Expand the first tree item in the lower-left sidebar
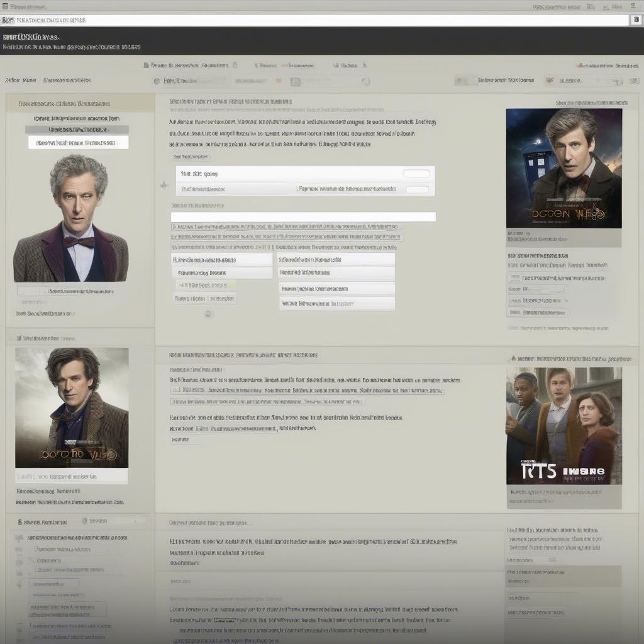 pyautogui.click(x=19, y=538)
